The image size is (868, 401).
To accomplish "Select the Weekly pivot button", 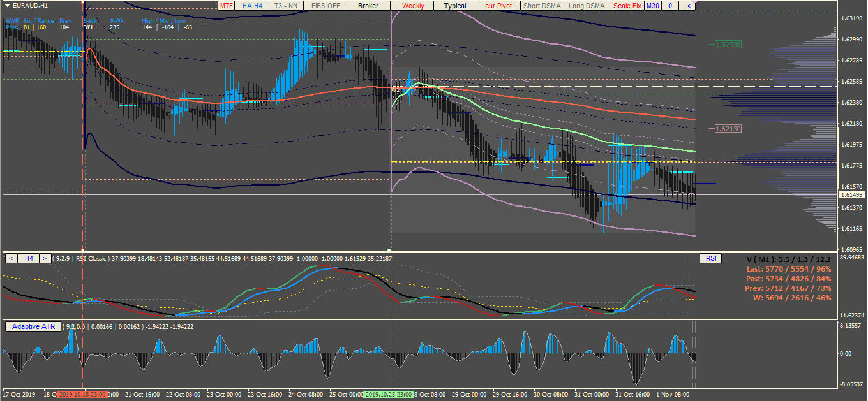I will [412, 6].
